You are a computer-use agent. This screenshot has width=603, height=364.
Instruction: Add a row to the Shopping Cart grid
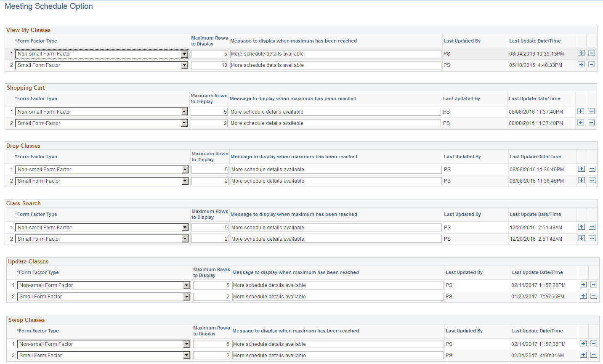[x=581, y=111]
